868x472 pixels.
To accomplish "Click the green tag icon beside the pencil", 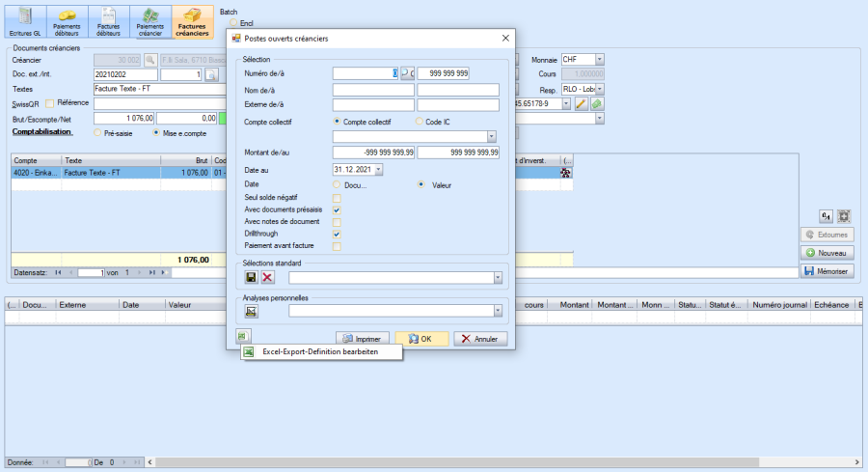I will [597, 104].
